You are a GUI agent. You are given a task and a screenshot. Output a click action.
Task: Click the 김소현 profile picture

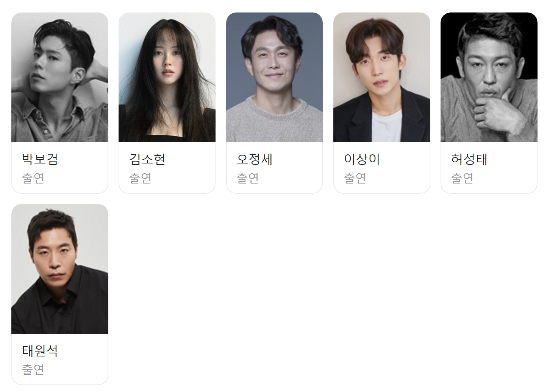click(167, 78)
